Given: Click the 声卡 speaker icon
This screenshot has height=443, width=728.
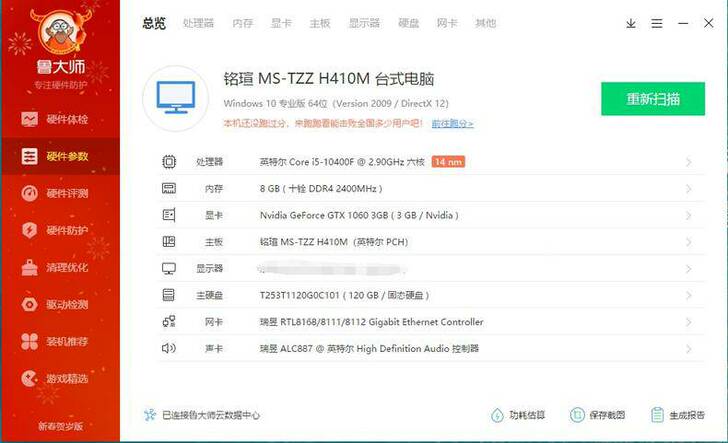Looking at the screenshot, I should point(169,348).
